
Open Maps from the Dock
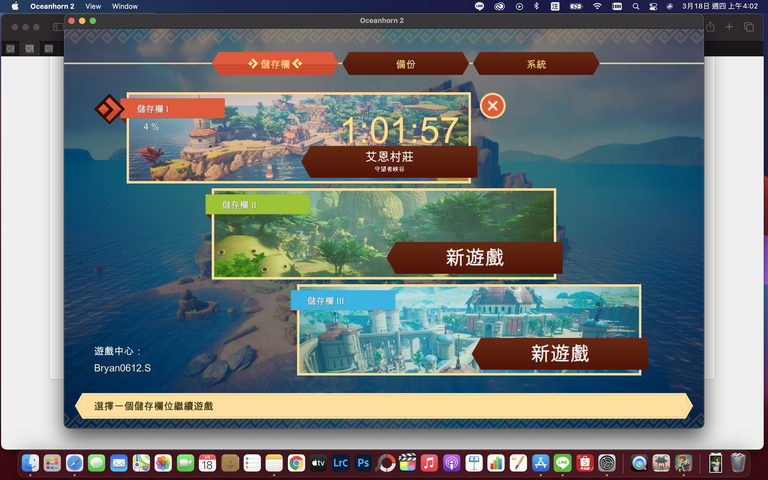coord(141,462)
